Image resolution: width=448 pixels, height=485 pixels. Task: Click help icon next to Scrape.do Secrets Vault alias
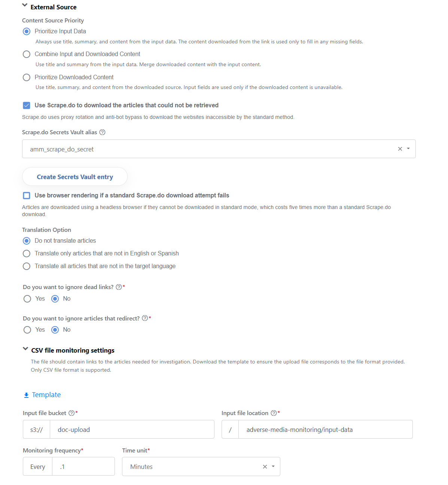[x=102, y=132]
